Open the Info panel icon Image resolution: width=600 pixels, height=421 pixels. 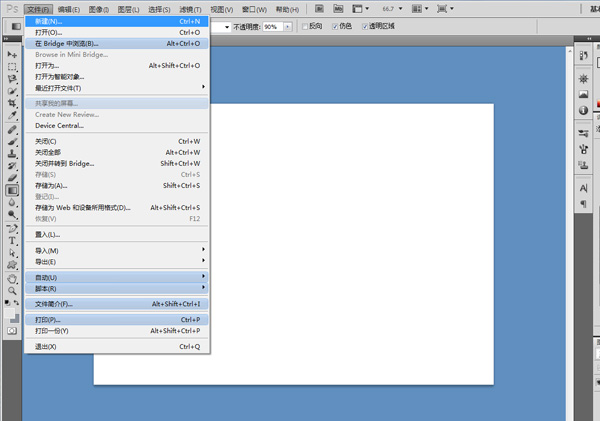click(583, 110)
